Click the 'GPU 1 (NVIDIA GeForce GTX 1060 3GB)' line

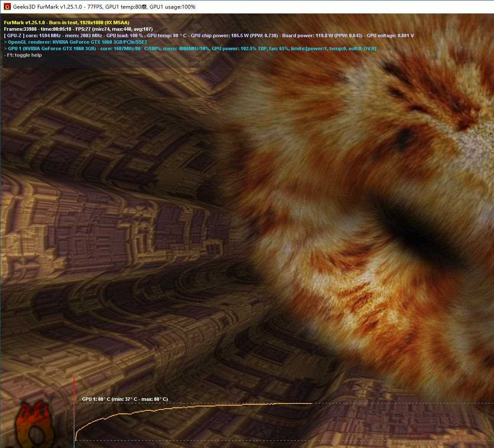tap(190, 48)
